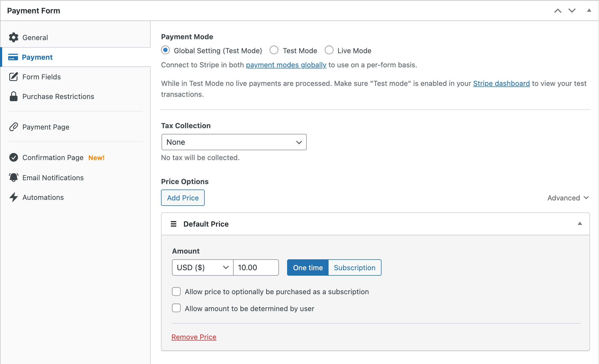Image resolution: width=599 pixels, height=364 pixels.
Task: Click the Payment Page link icon
Action: (x=13, y=127)
